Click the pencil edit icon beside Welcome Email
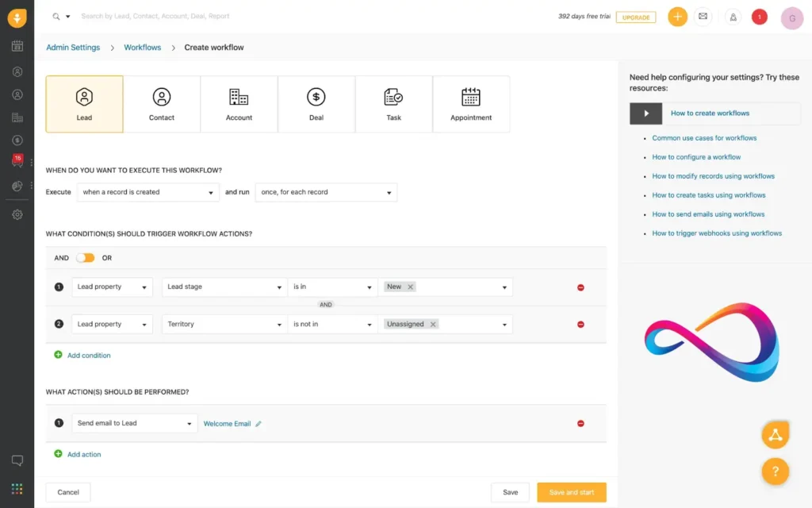This screenshot has width=812, height=508. point(259,424)
